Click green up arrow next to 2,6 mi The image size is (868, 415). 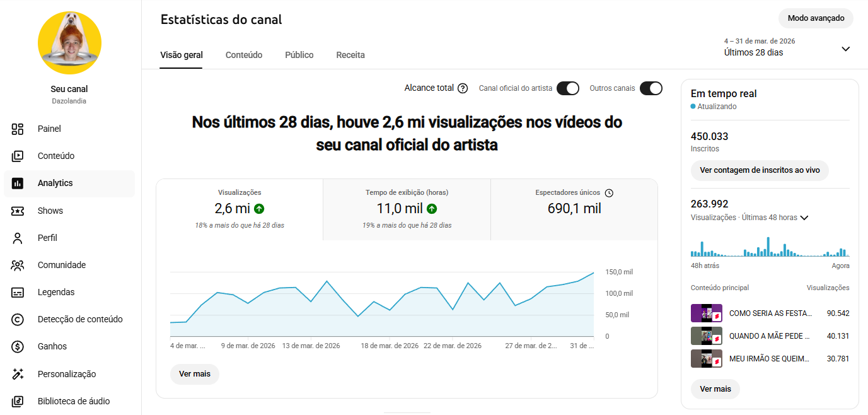coord(259,208)
